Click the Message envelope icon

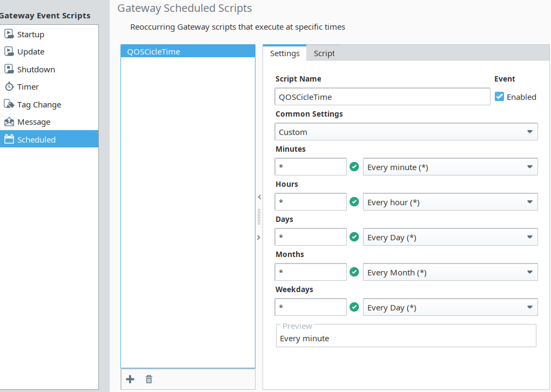[9, 121]
